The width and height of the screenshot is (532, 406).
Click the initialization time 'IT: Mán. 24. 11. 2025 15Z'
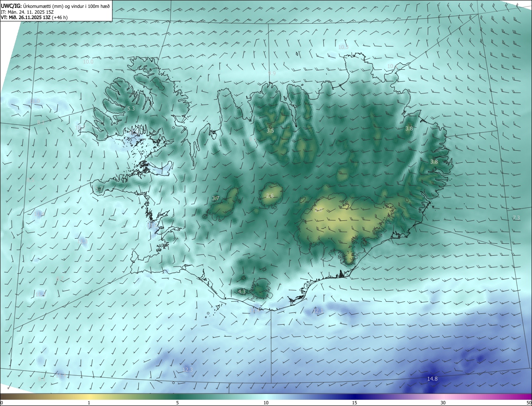[x=28, y=12]
